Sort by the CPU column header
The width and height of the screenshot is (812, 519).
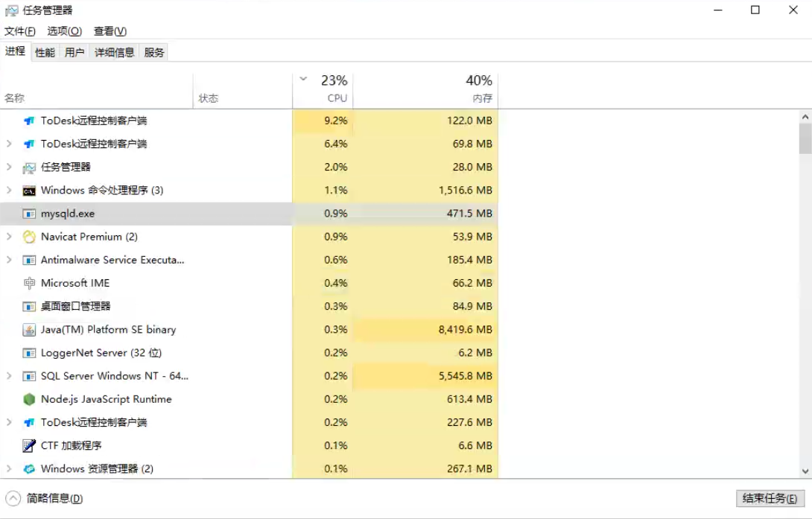pyautogui.click(x=323, y=91)
